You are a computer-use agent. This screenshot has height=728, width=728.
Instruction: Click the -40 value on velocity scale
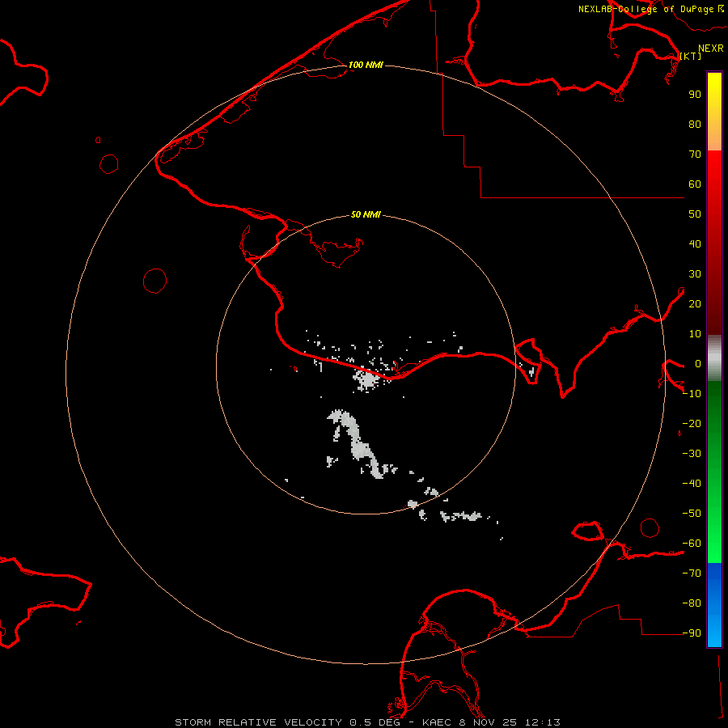[x=692, y=484]
